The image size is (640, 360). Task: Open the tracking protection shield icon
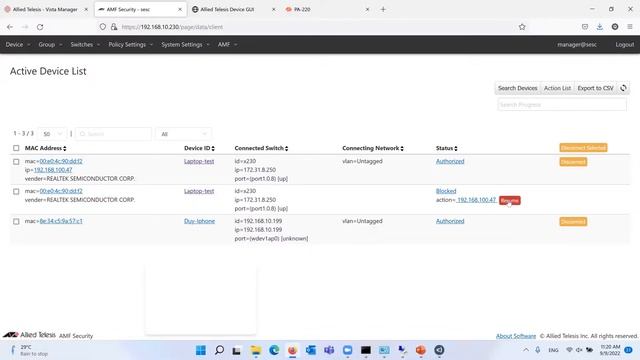click(102, 27)
